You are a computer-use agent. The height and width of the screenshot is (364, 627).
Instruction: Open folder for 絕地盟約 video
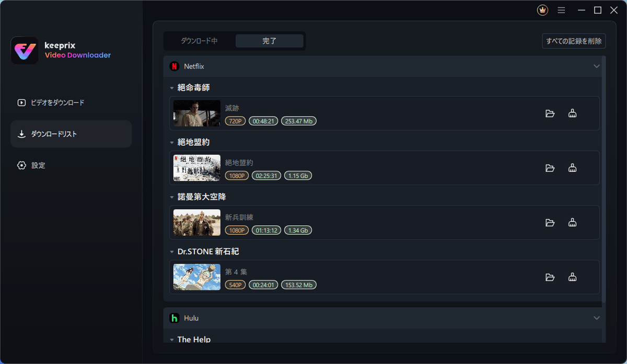click(550, 168)
